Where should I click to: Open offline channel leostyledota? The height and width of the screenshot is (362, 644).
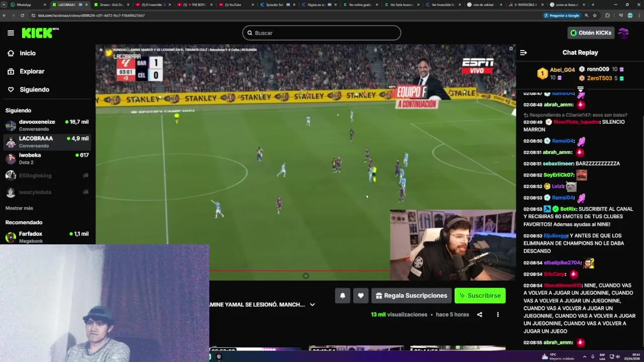47,192
